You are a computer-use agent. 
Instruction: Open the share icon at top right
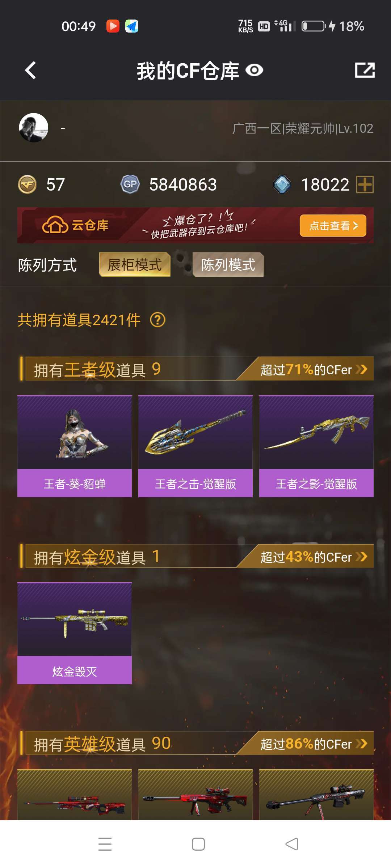[365, 70]
